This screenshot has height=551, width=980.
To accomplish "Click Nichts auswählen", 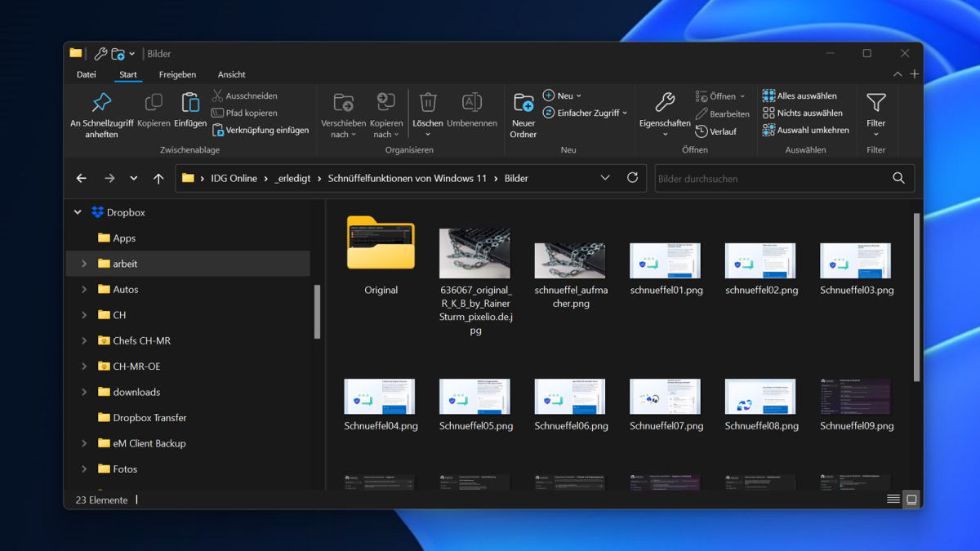I will 803,113.
